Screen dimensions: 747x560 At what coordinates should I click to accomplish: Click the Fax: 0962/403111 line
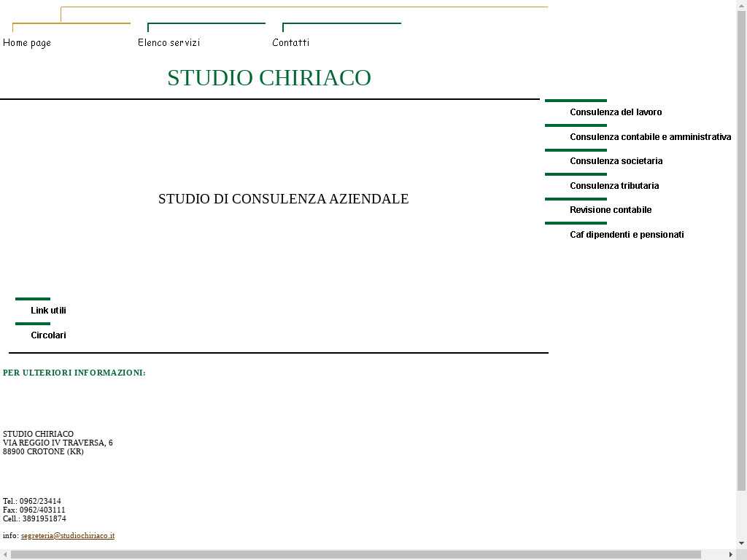(x=34, y=510)
